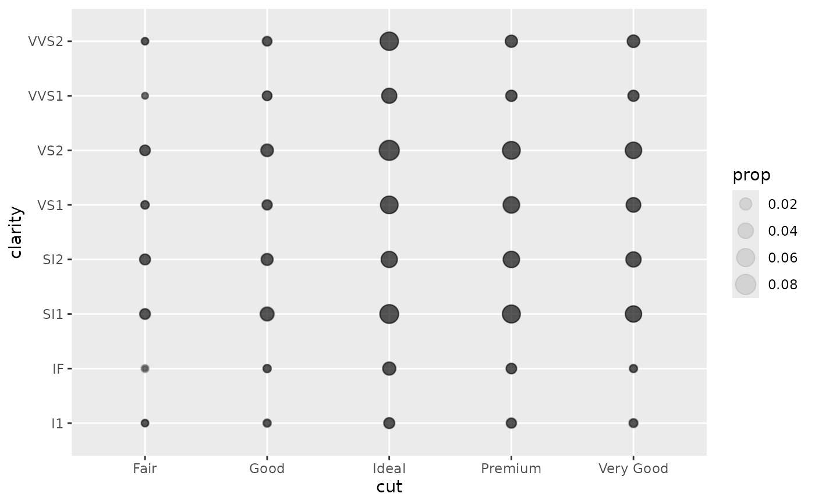Viewport: 815px width, 504px height.
Task: Click the 'Premium' x-axis label
Action: [511, 468]
